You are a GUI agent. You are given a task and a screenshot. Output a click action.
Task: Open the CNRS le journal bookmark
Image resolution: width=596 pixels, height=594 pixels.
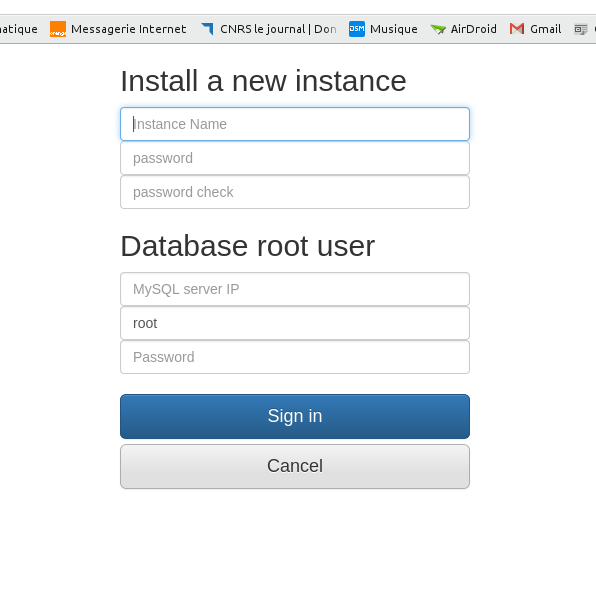click(269, 29)
